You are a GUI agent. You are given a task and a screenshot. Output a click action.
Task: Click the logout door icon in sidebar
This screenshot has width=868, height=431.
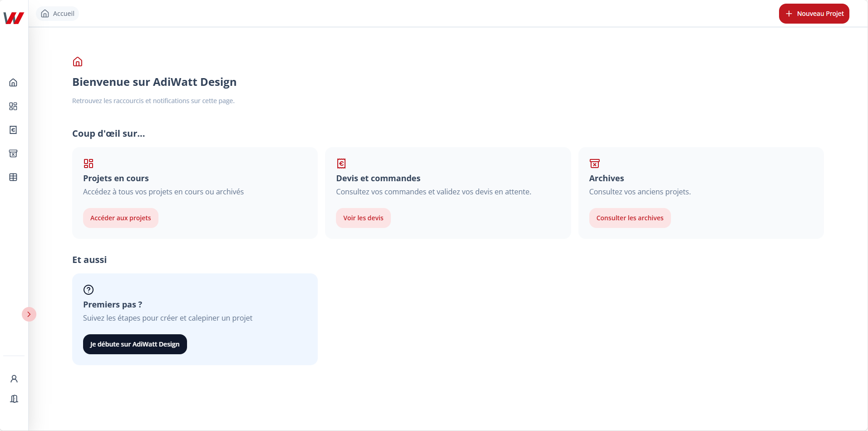point(14,399)
